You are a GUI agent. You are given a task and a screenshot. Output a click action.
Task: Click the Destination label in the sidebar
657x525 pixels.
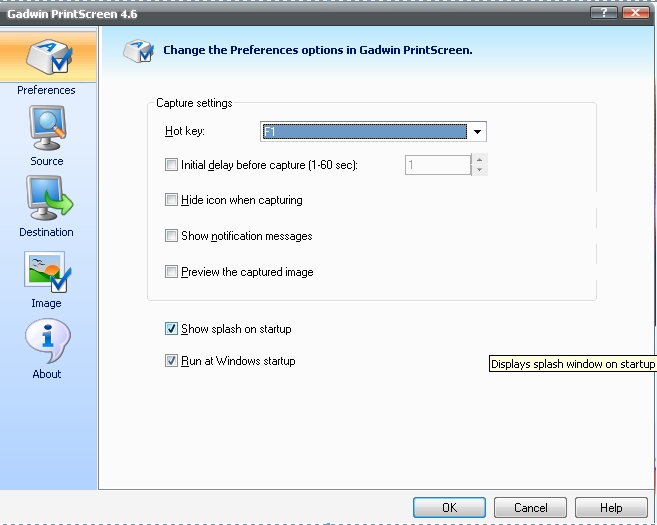click(x=46, y=232)
